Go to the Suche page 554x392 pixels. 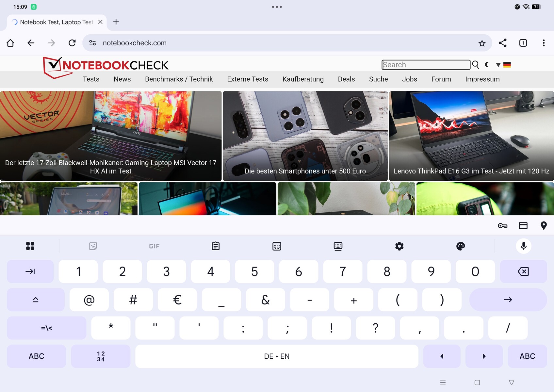[379, 79]
